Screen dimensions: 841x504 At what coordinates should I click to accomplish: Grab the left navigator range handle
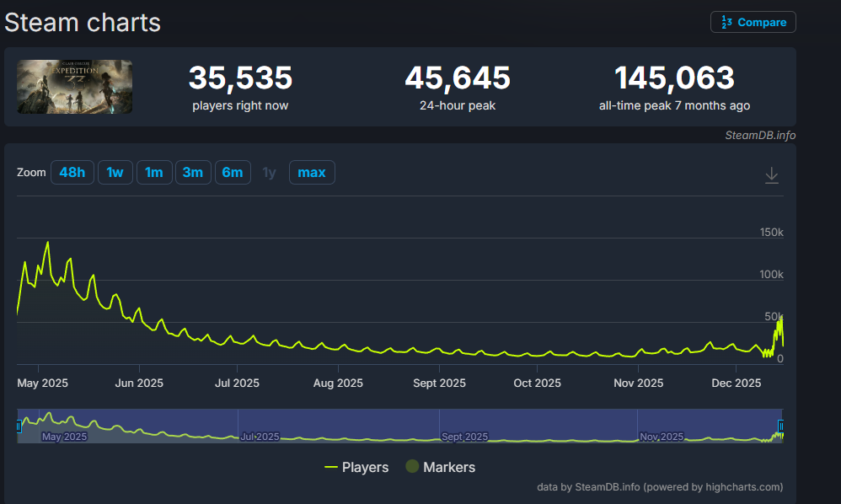(19, 426)
